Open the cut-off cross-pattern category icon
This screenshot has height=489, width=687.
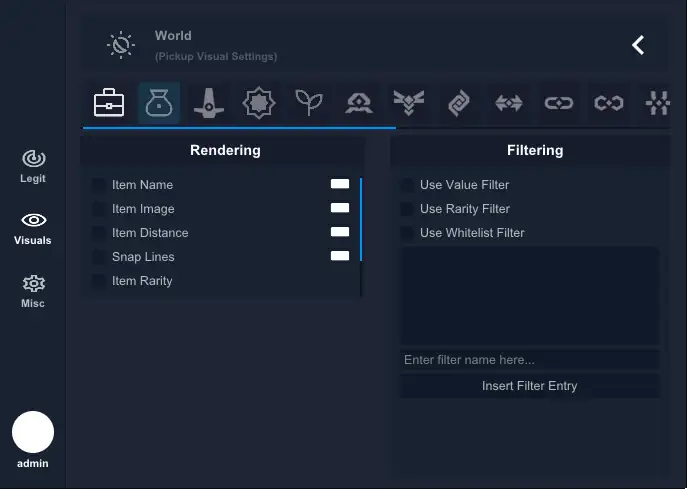pos(658,103)
